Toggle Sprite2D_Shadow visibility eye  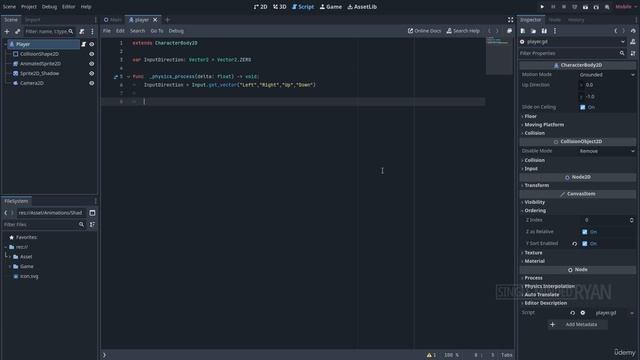click(91, 73)
